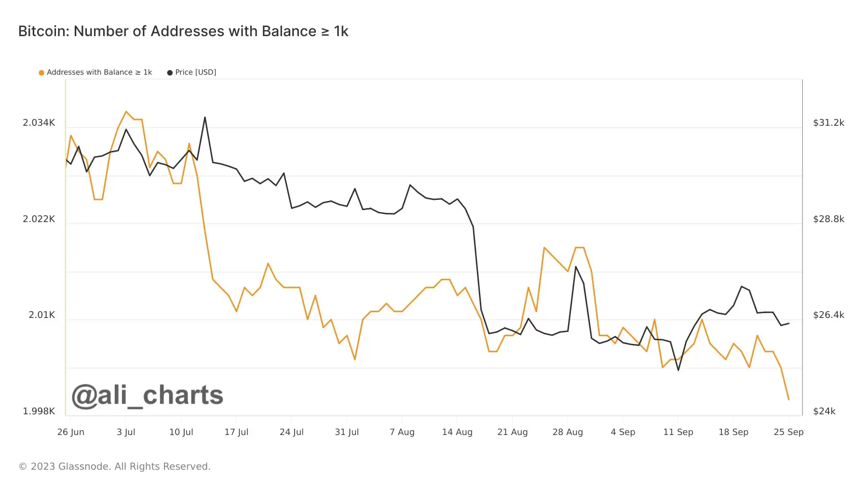Screen dimensions: 868x488
Task: Select the 10 Jul date label
Action: [181, 432]
